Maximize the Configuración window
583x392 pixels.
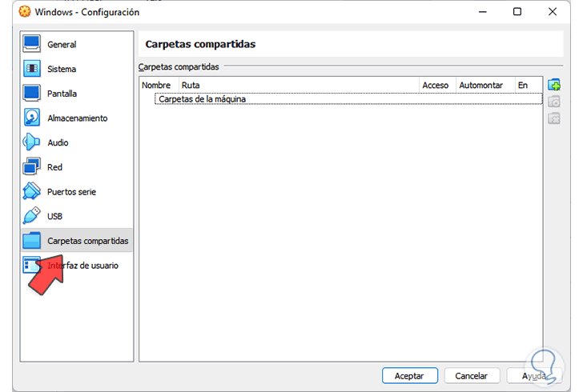[x=517, y=12]
